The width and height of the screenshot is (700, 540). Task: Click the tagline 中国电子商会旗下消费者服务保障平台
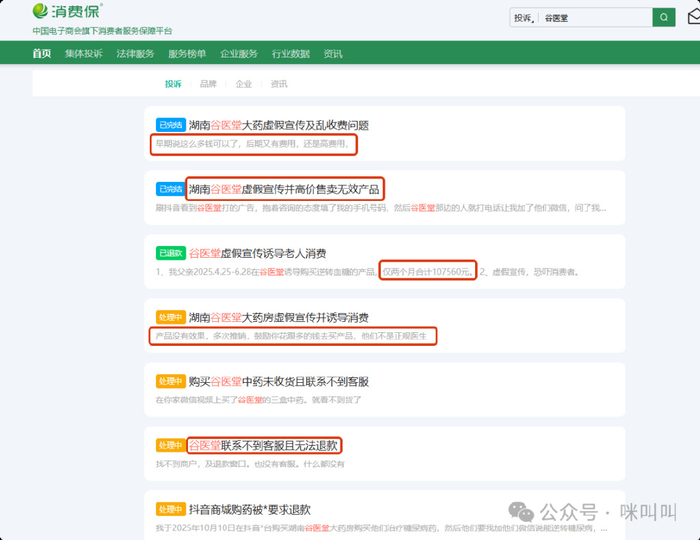click(102, 31)
